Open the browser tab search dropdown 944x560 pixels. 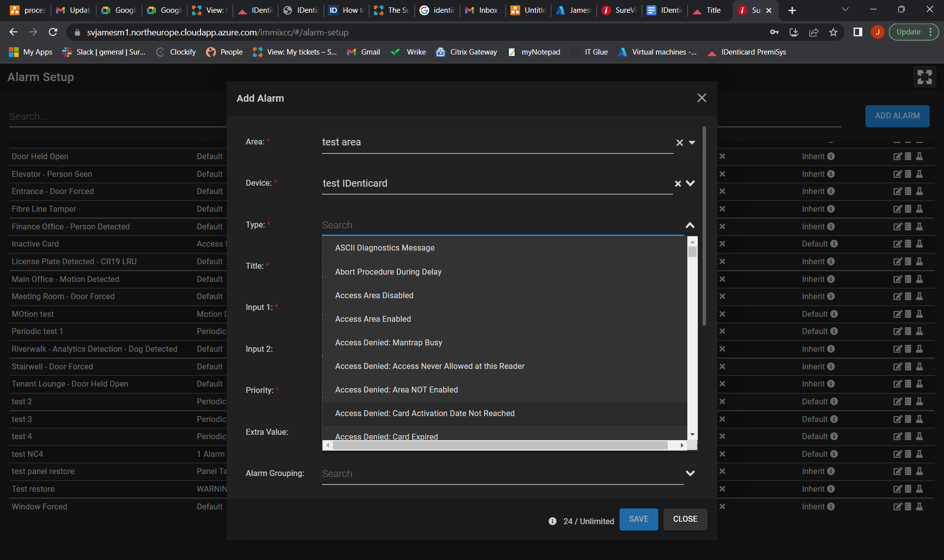pos(845,10)
